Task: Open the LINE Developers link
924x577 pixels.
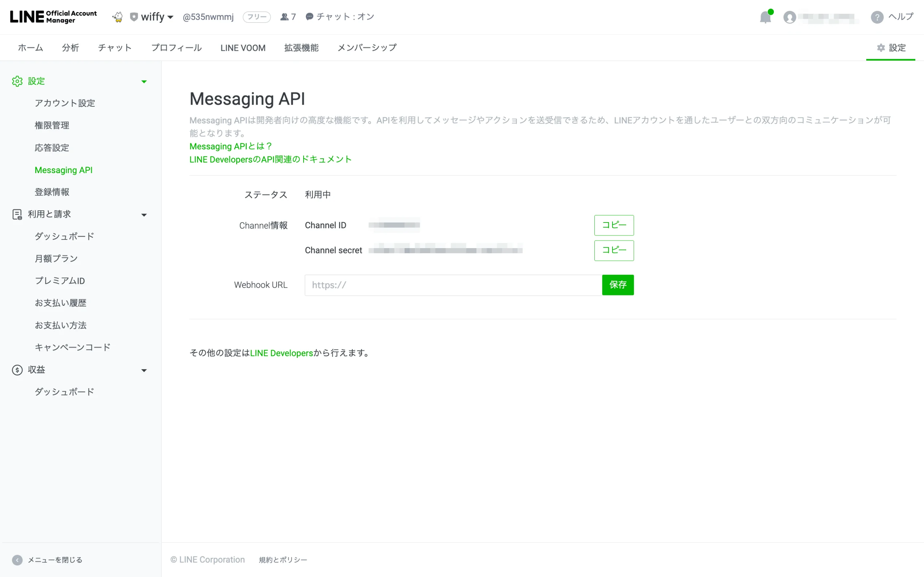Action: coord(282,353)
